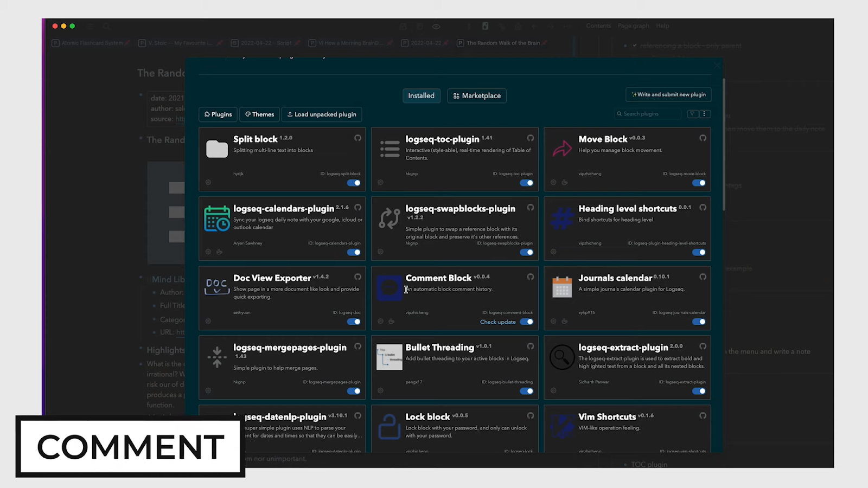
Task: Open GitHub link for logseq-mergepages-plugin
Action: [358, 346]
